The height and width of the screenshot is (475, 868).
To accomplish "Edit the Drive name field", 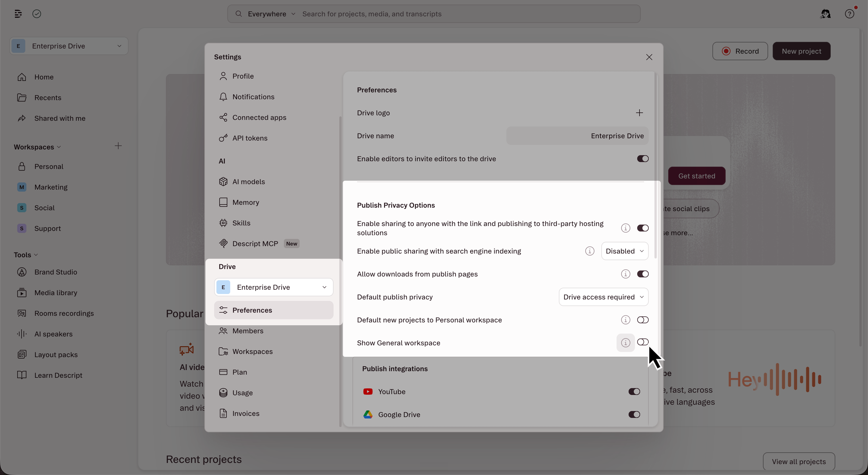I will (x=577, y=136).
